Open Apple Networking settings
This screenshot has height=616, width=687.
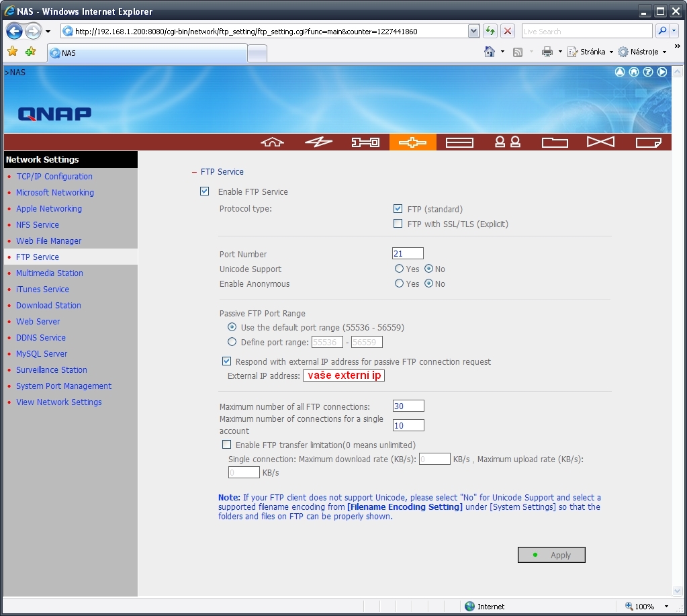49,208
